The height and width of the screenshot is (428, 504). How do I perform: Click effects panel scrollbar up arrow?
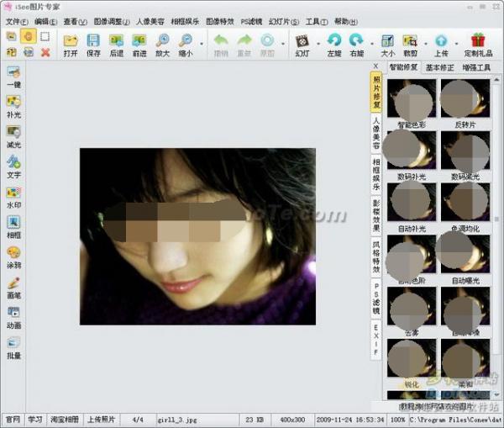coord(497,79)
